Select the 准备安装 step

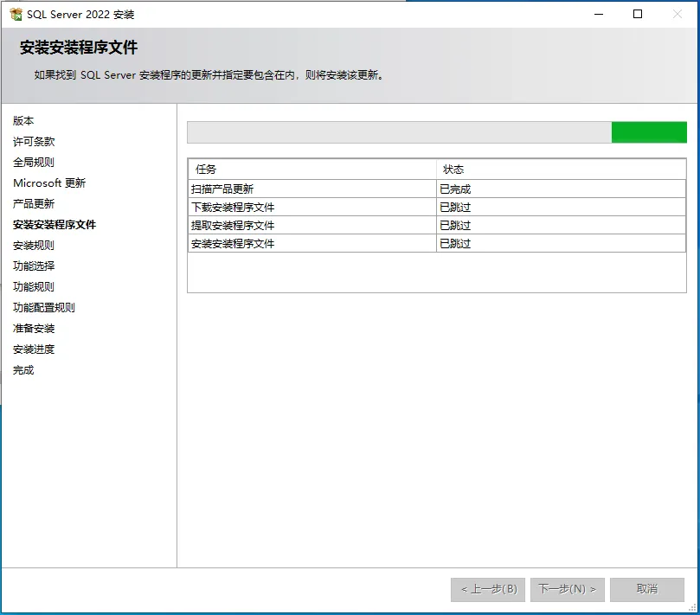tap(34, 328)
